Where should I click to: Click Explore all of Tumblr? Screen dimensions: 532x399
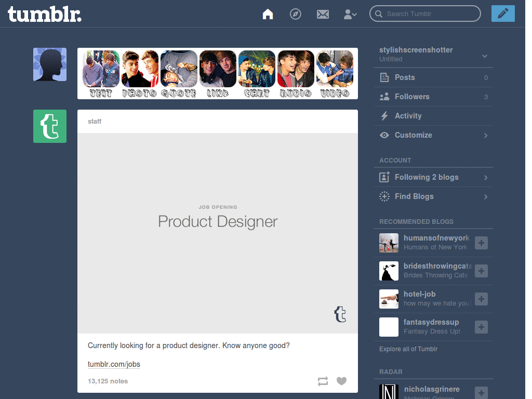[x=408, y=349]
